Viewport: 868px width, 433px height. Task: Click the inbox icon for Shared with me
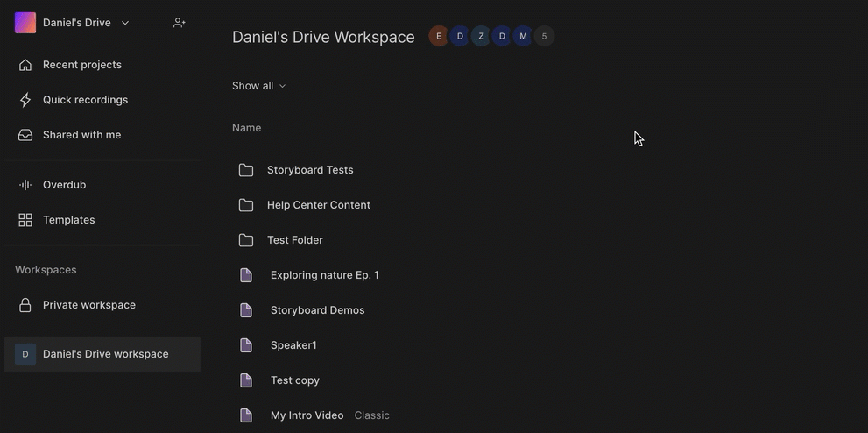[x=25, y=135]
